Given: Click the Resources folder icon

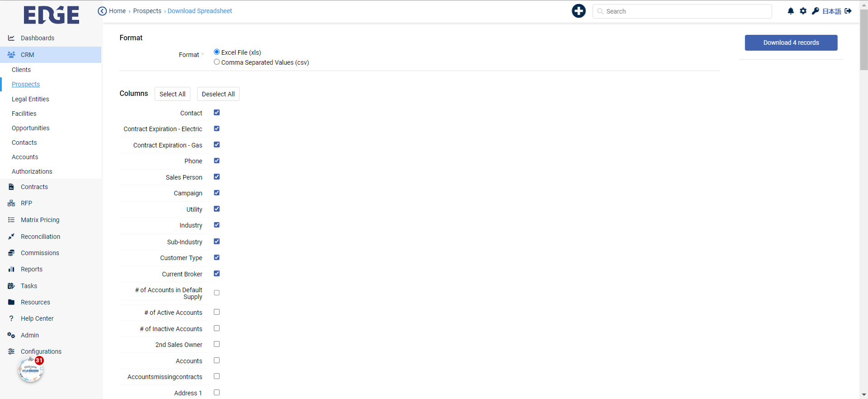Looking at the screenshot, I should click(11, 302).
